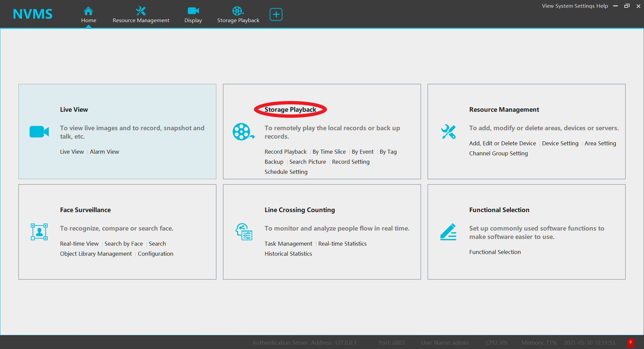Viewport: 644px width, 349px height.
Task: Open the Channel Group Setting link
Action: [498, 153]
